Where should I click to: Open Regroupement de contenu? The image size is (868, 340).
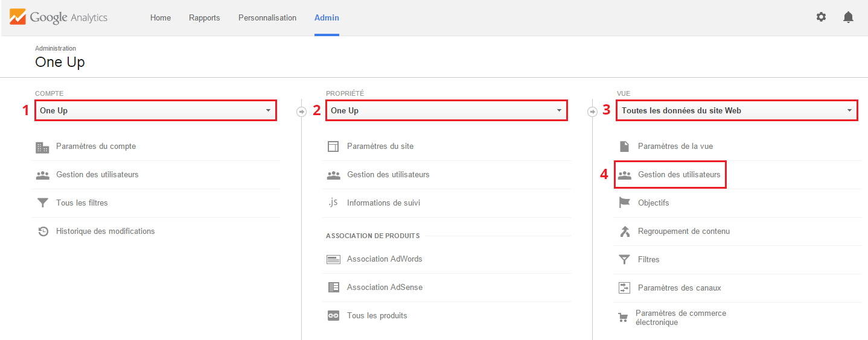pos(684,231)
